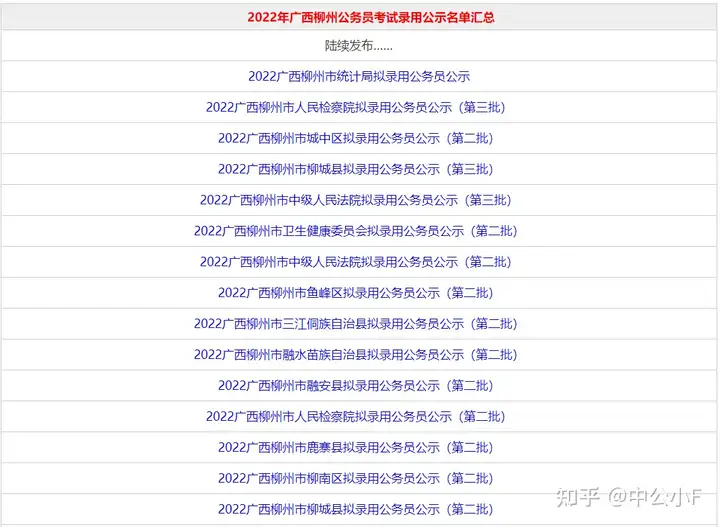The image size is (720, 527).
Task: Click the text 陆续发布……
Action: (359, 45)
